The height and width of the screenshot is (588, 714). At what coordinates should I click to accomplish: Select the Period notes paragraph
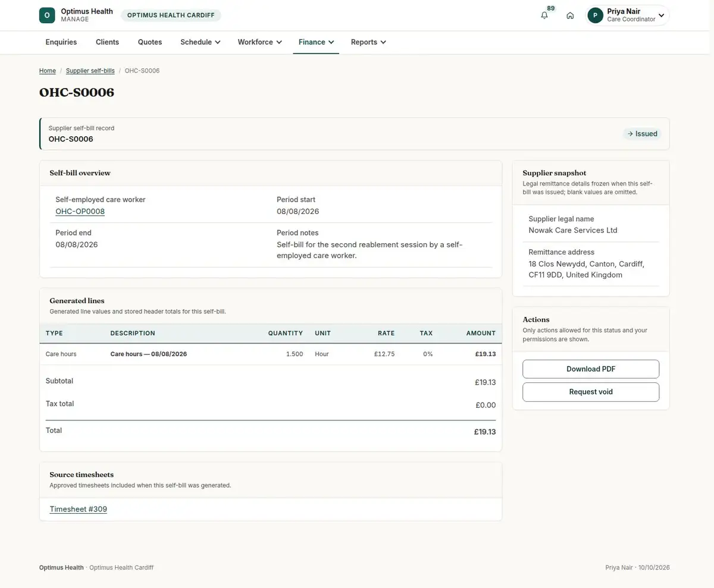369,250
